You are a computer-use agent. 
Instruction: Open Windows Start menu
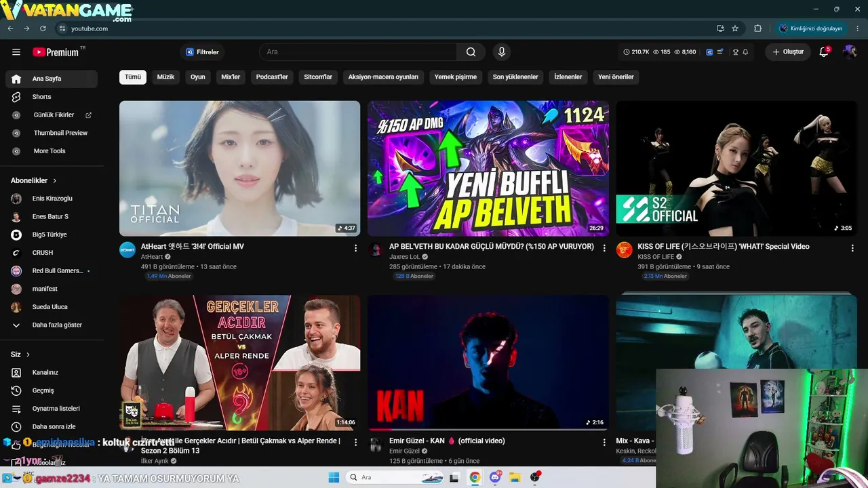click(x=334, y=478)
